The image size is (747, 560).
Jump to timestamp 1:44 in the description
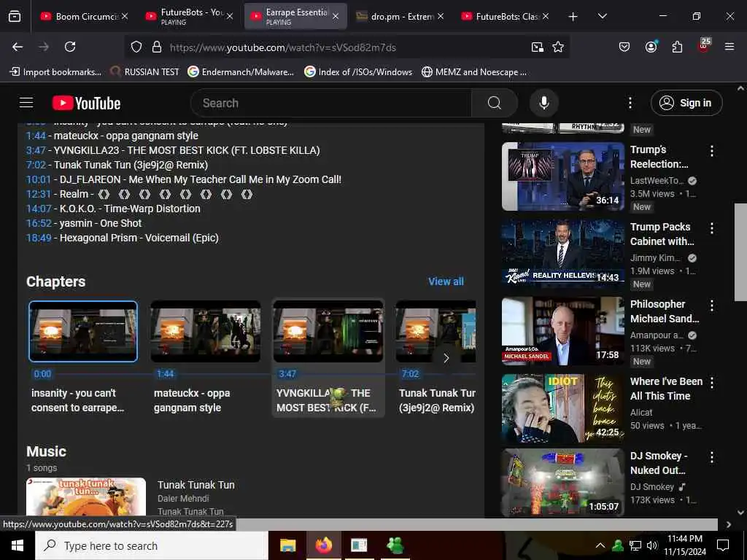coord(36,136)
